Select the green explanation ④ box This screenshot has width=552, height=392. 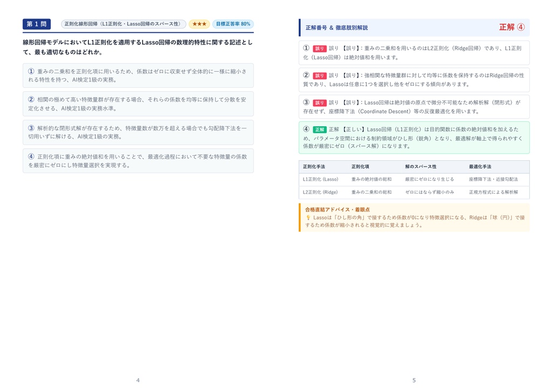tap(414, 137)
